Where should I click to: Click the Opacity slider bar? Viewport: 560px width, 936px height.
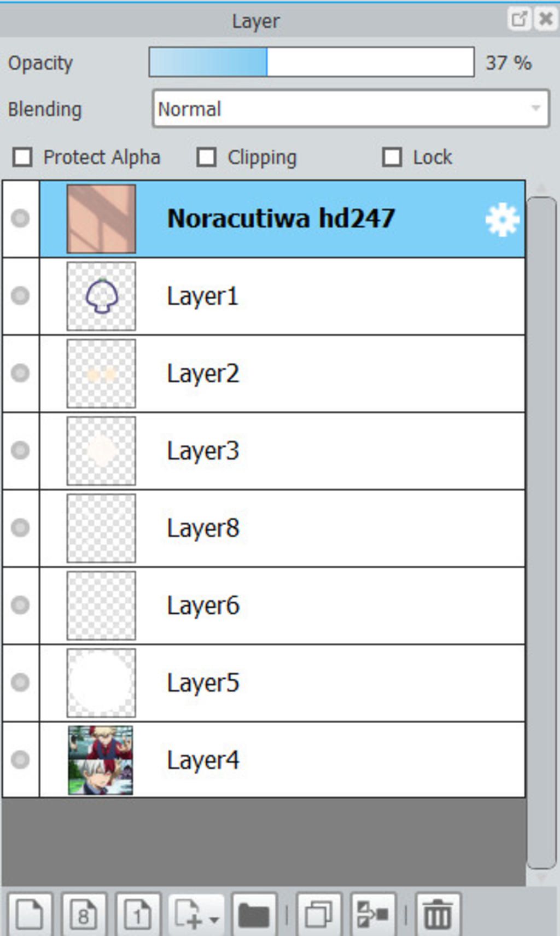click(311, 62)
